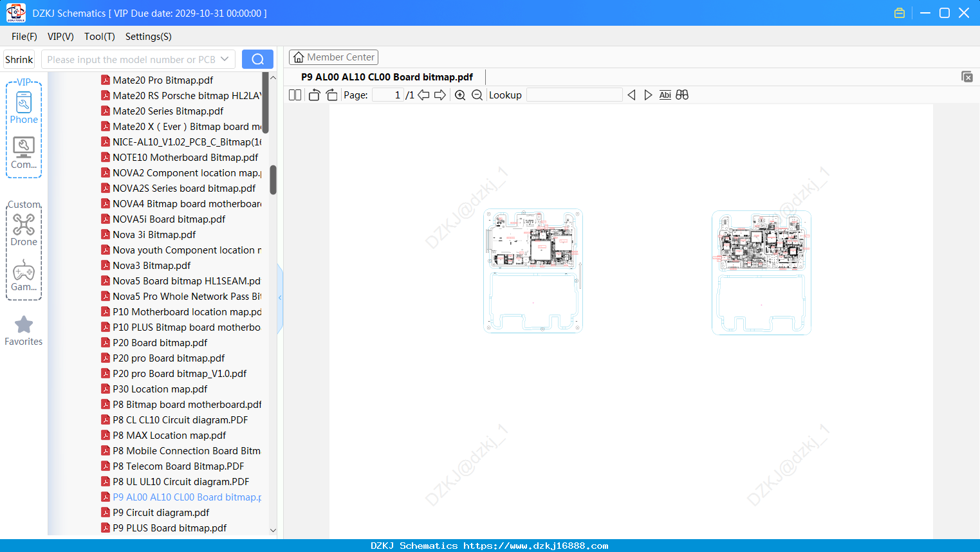Toggle two-page layout view

pos(295,95)
